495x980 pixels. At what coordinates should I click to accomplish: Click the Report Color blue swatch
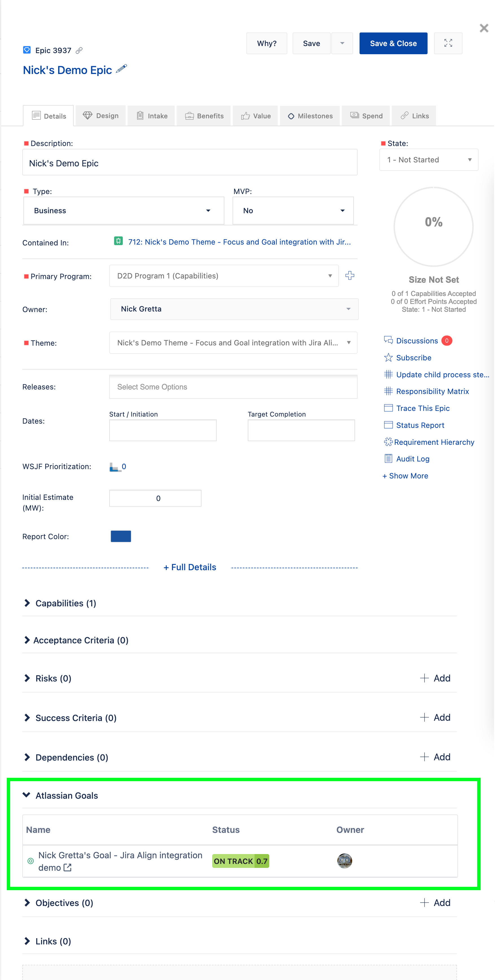tap(121, 536)
